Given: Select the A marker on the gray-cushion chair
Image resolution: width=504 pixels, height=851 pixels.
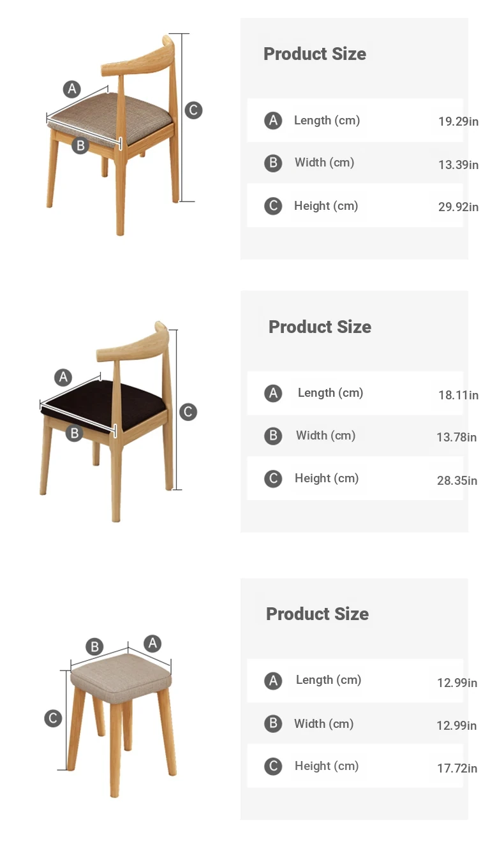Looking at the screenshot, I should pos(72,89).
